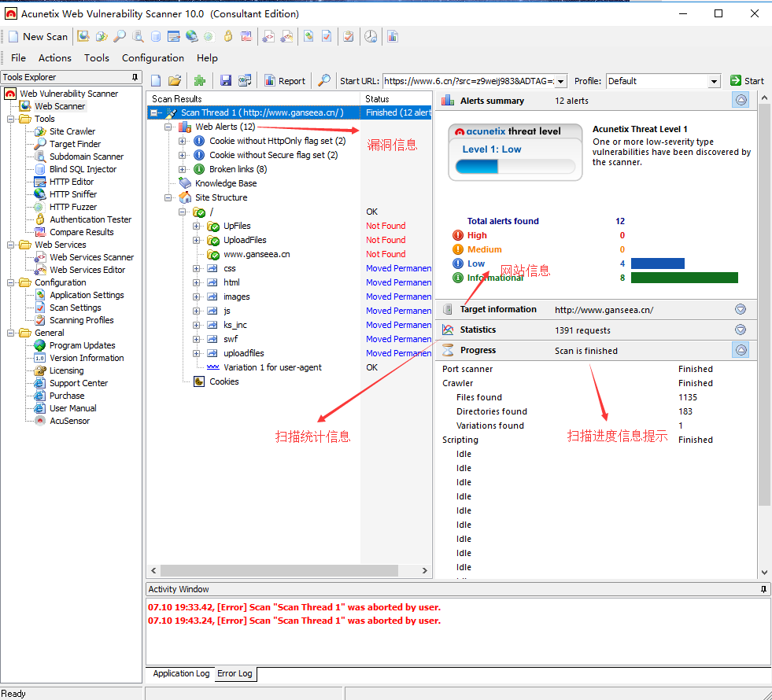Pin the Tools Explorer panel
This screenshot has width=772, height=700.
coord(135,77)
